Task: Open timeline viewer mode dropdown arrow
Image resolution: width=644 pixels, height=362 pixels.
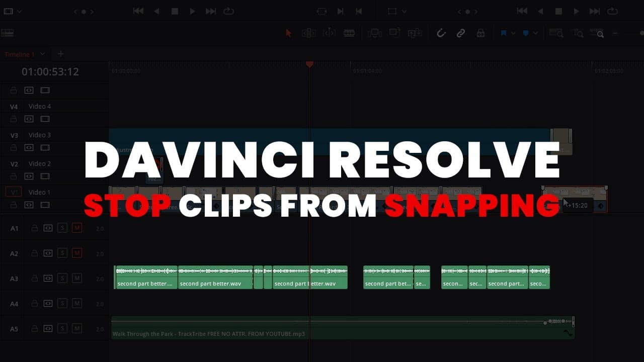Action: click(404, 11)
